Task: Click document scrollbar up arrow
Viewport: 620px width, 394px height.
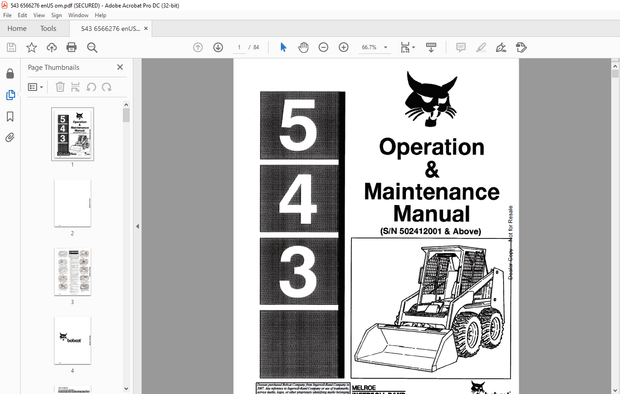Action: coord(615,65)
